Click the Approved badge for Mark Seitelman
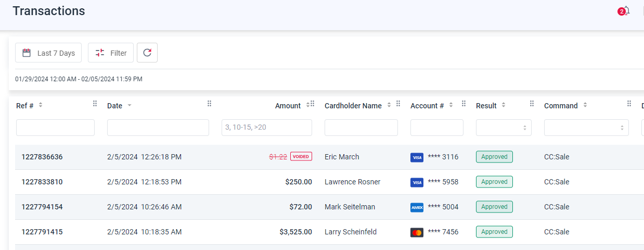 494,207
